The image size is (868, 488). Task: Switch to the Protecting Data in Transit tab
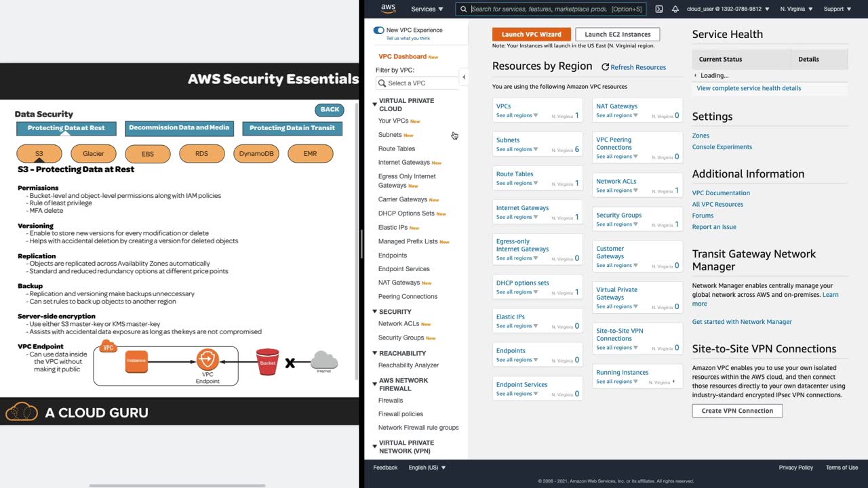coord(292,128)
